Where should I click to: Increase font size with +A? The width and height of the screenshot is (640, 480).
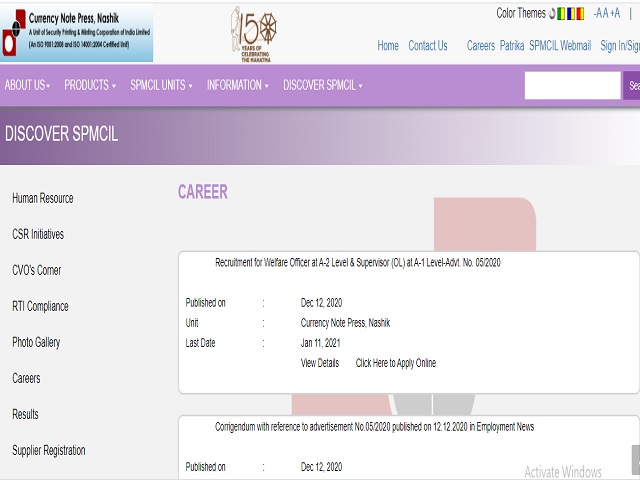point(615,13)
